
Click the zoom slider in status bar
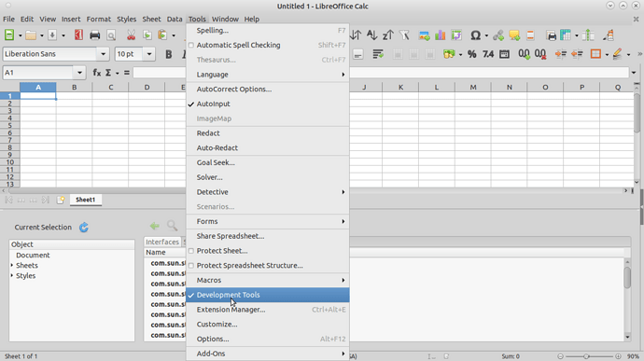tap(587, 356)
